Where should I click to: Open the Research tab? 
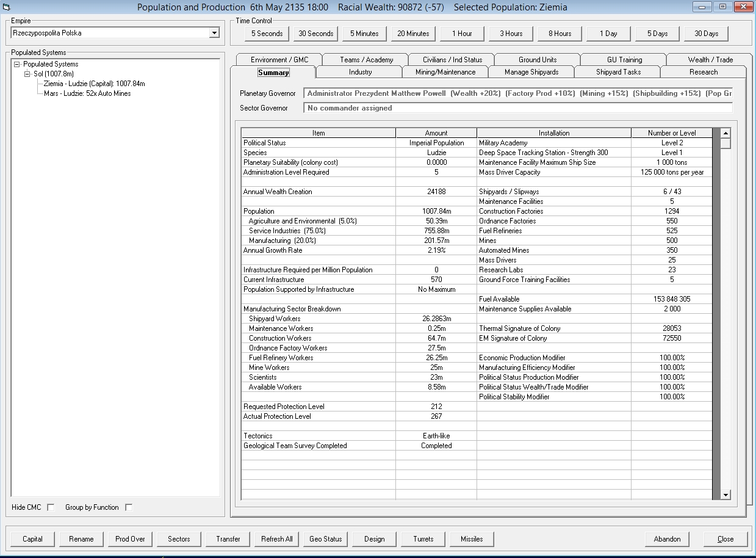[x=704, y=72]
